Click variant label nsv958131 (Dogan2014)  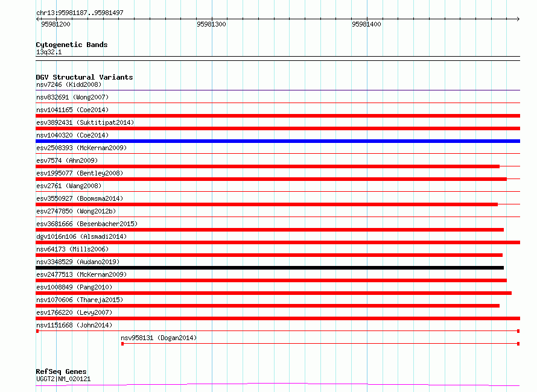click(159, 338)
